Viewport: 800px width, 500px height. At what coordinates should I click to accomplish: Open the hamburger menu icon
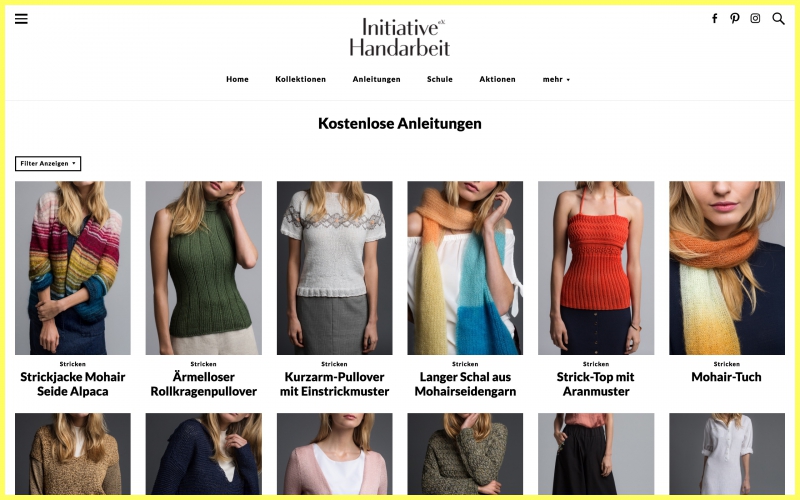tap(21, 19)
